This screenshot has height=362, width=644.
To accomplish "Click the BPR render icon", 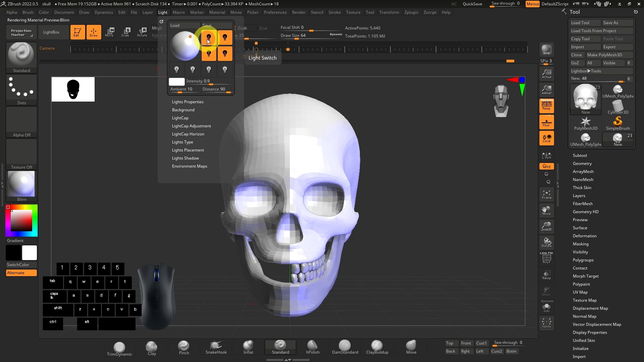I will pos(546,50).
